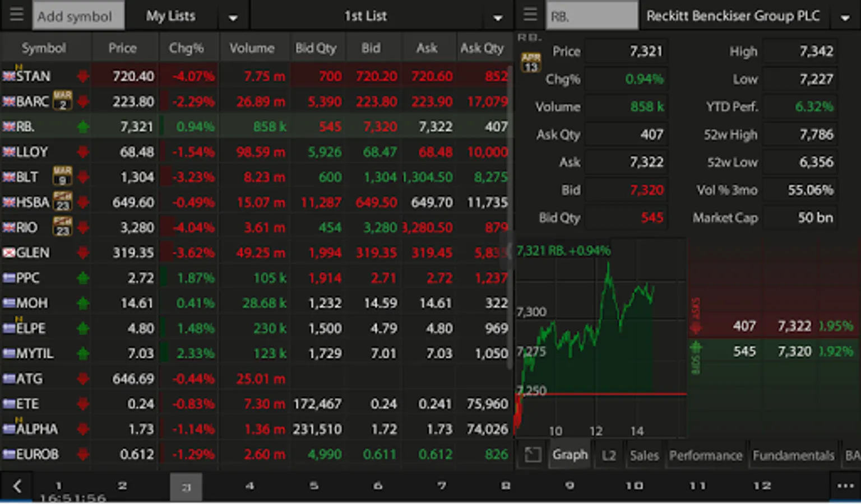Click the MAR 9 calendar badge on BLT

[x=62, y=176]
